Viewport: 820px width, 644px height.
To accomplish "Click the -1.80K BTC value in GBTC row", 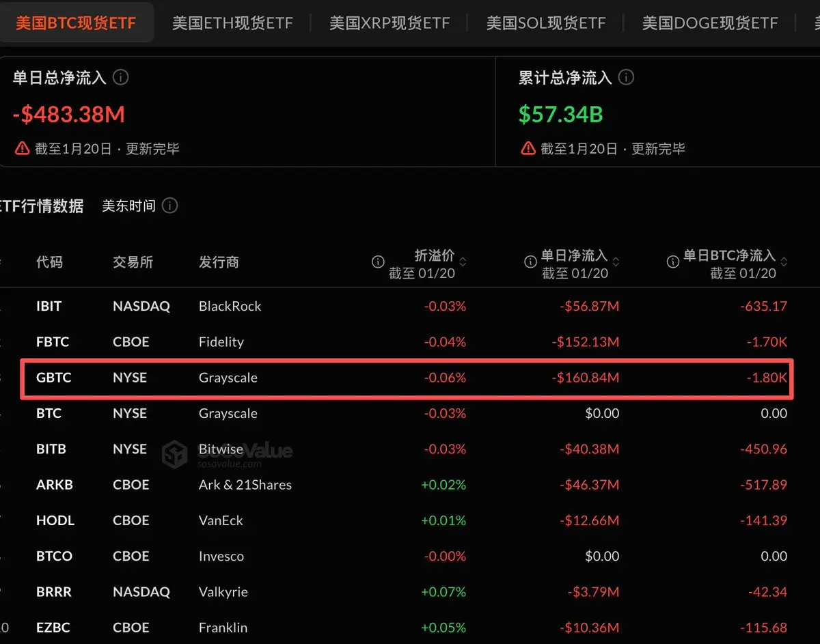I will point(768,377).
